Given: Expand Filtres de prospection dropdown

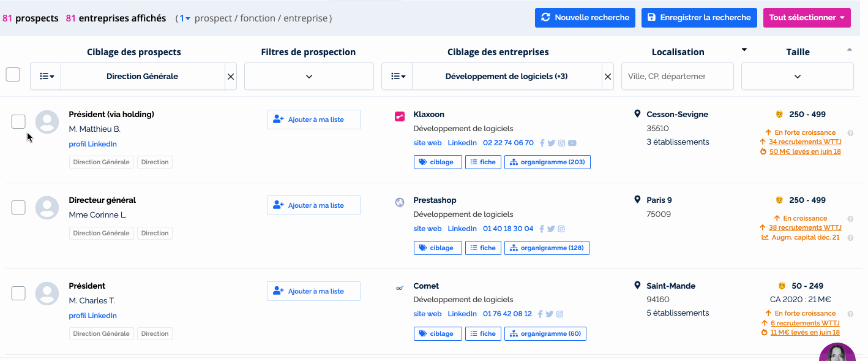Looking at the screenshot, I should pos(309,77).
